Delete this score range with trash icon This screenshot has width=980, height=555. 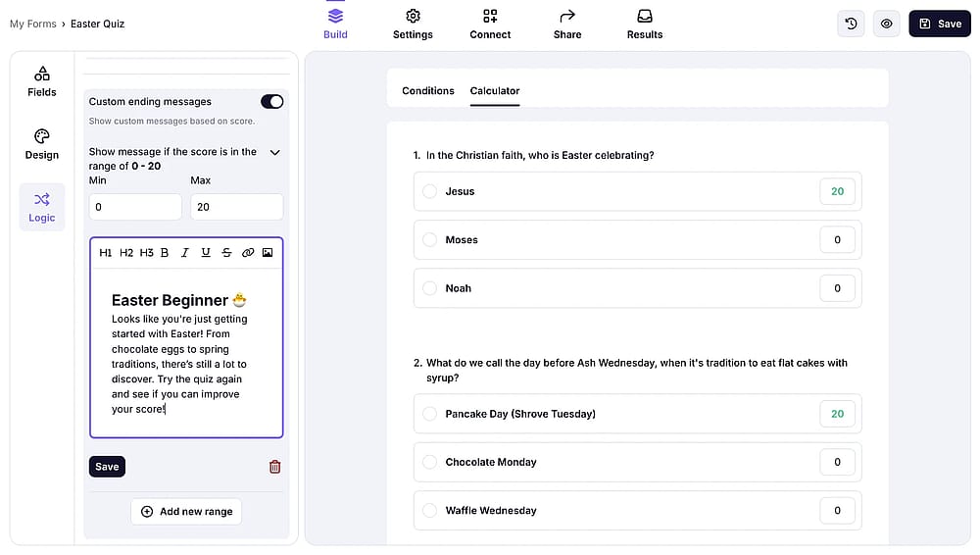(275, 467)
